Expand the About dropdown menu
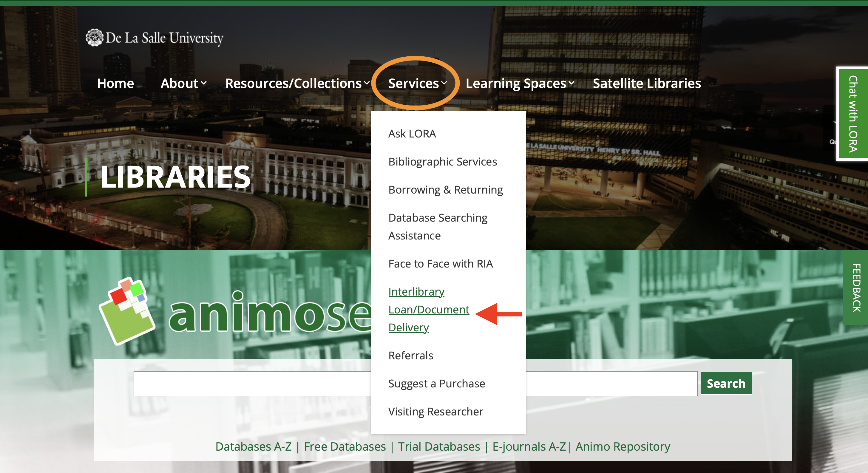This screenshot has height=473, width=868. [183, 84]
